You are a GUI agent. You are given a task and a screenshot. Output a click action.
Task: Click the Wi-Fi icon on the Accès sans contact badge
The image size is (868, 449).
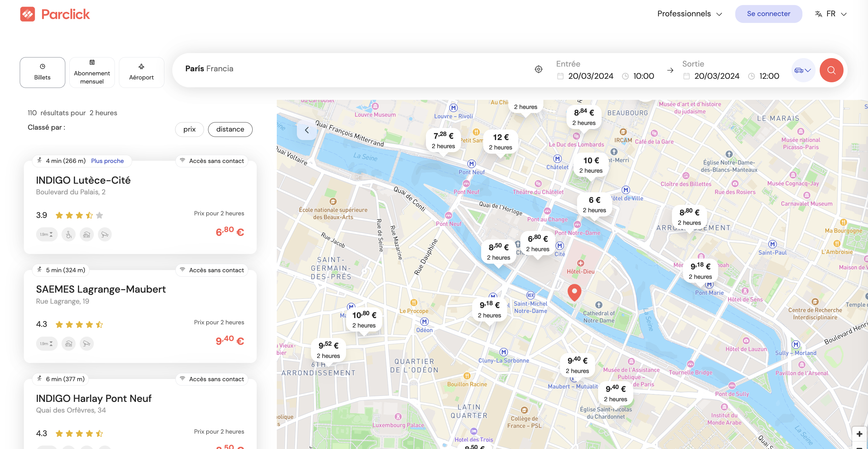tap(183, 161)
